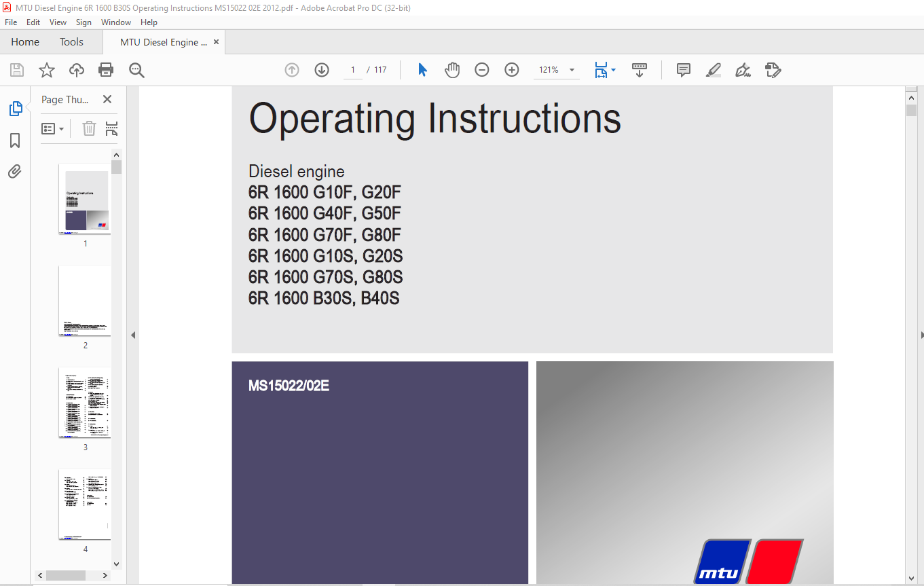Click document scrollbar down arrow
The height and width of the screenshot is (586, 924).
coord(911,577)
